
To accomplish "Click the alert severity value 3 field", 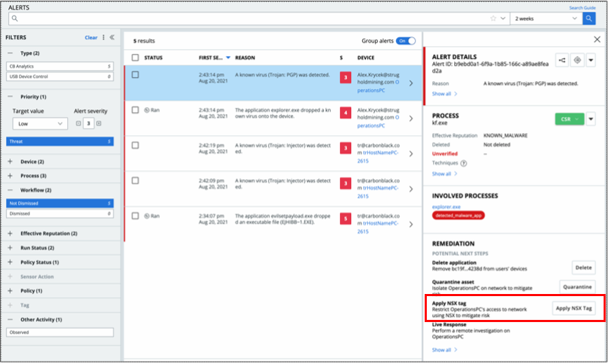I will point(88,123).
